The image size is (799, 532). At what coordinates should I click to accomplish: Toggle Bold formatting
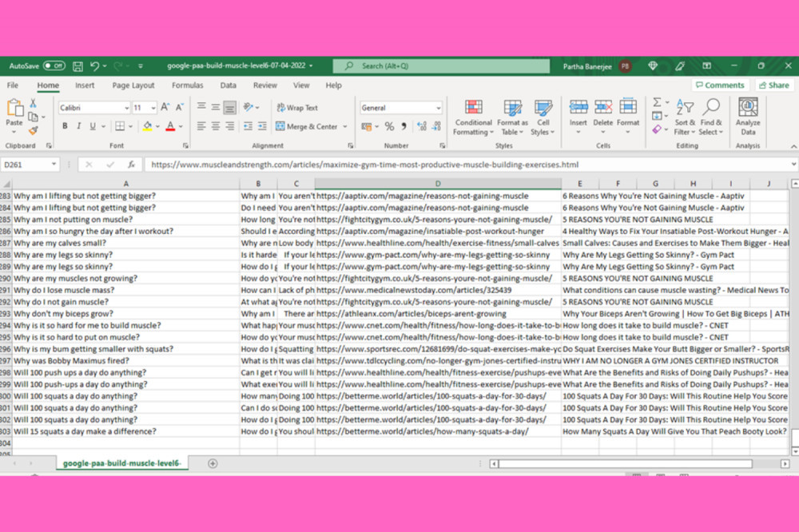(x=65, y=126)
